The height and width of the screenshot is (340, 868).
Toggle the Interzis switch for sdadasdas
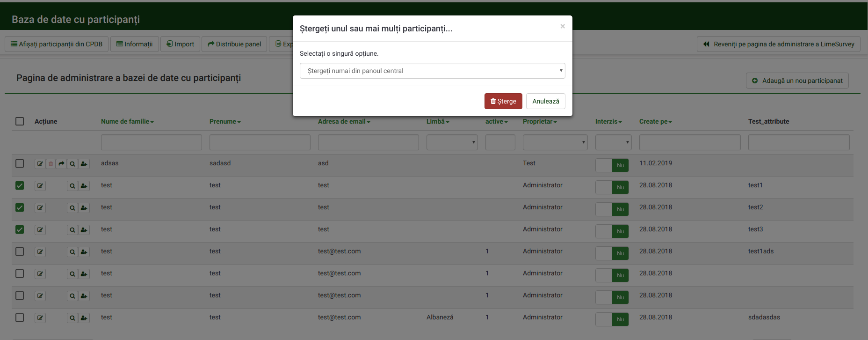[x=612, y=319]
